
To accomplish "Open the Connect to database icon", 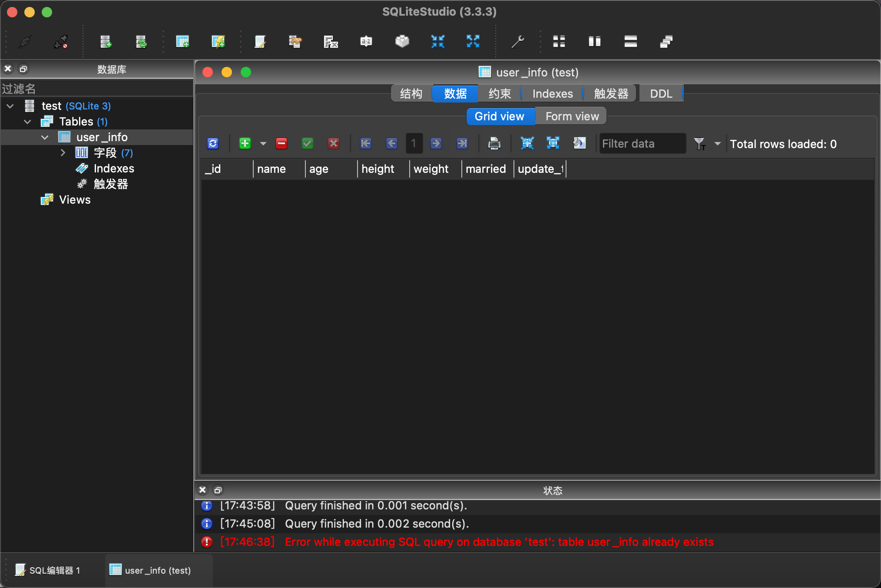I will (x=25, y=41).
